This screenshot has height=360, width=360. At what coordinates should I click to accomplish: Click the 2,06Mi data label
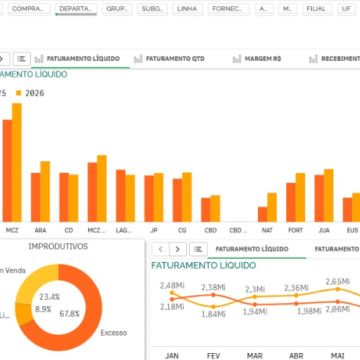click(x=338, y=309)
